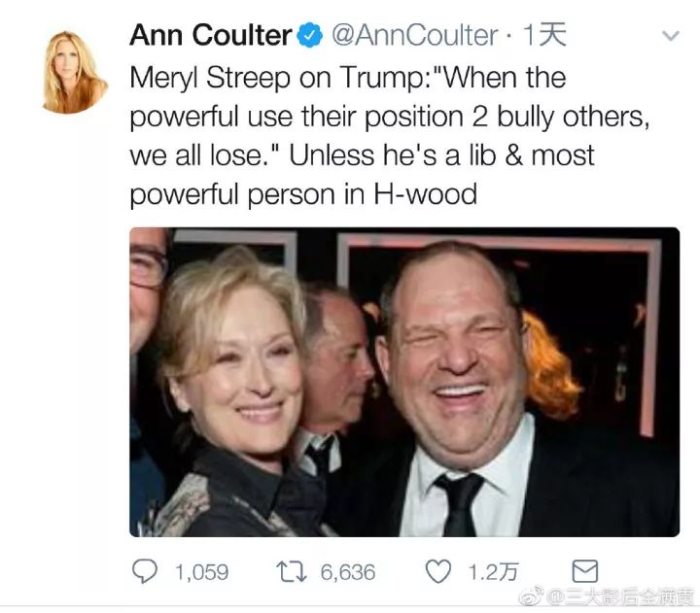Click the @AnnCoulter handle
The width and height of the screenshot is (700, 613).
click(415, 35)
